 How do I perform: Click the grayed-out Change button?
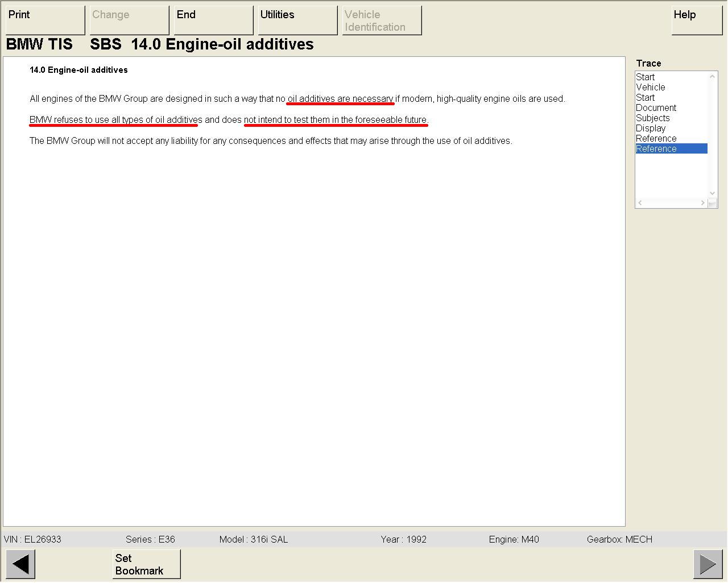[x=129, y=20]
